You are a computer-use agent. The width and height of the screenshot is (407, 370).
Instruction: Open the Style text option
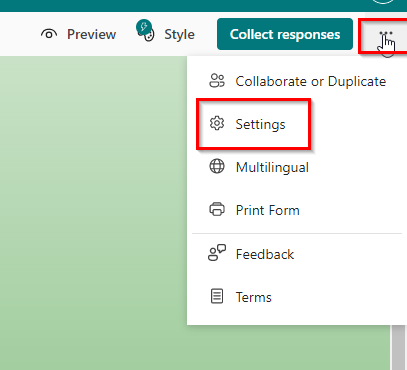click(179, 35)
